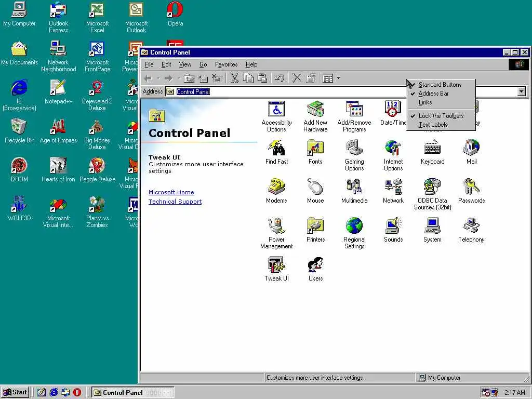Click the Views toolbar button
This screenshot has height=399, width=532.
328,78
